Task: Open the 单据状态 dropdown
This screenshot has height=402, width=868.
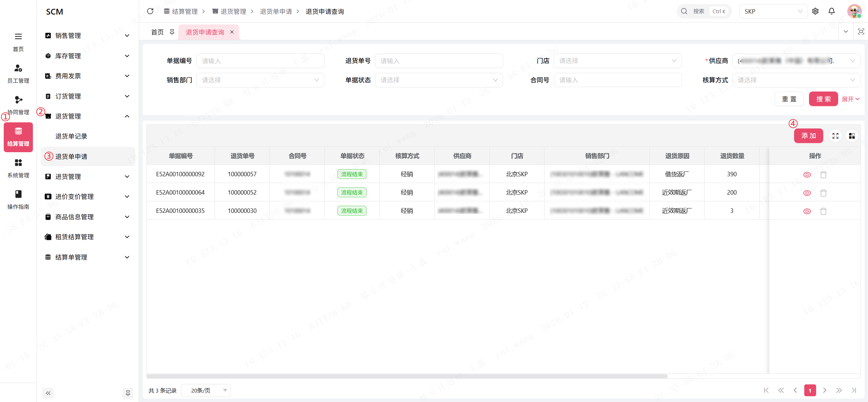Action: coord(439,80)
